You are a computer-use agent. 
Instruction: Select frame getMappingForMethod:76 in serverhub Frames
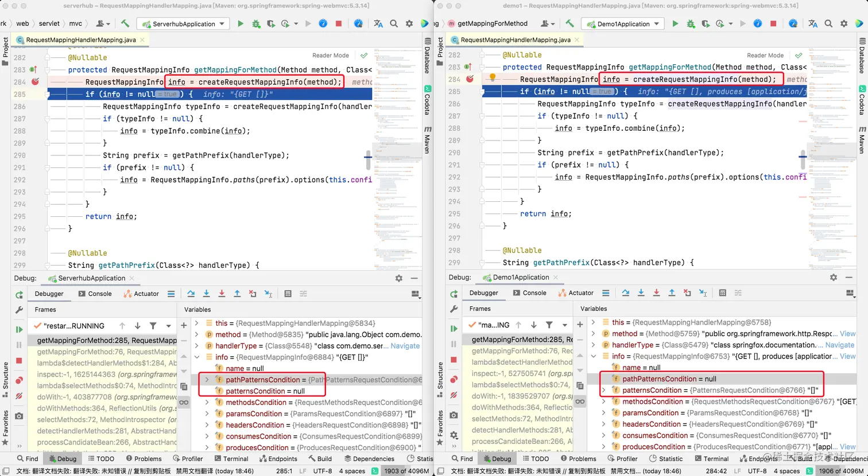coord(107,352)
